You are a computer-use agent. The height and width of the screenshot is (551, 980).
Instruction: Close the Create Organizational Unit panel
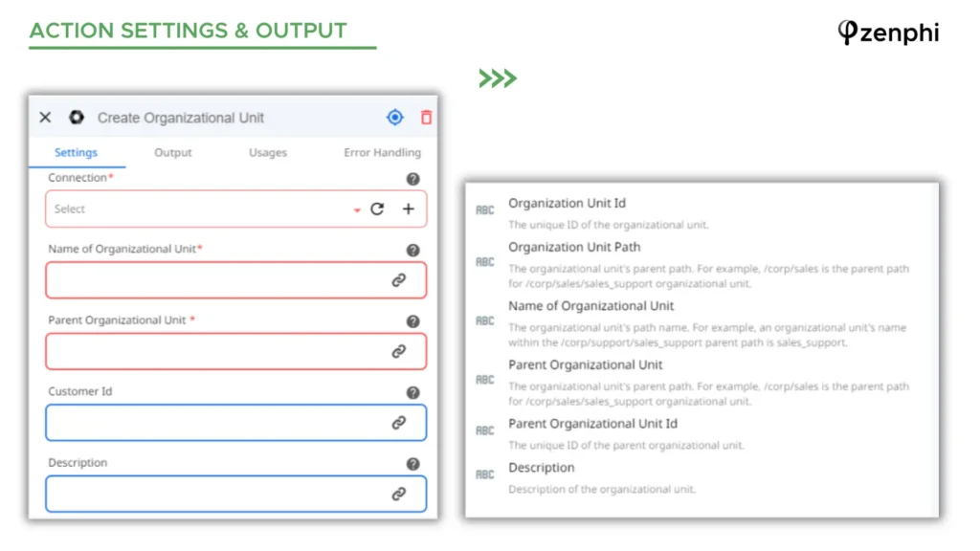point(45,118)
